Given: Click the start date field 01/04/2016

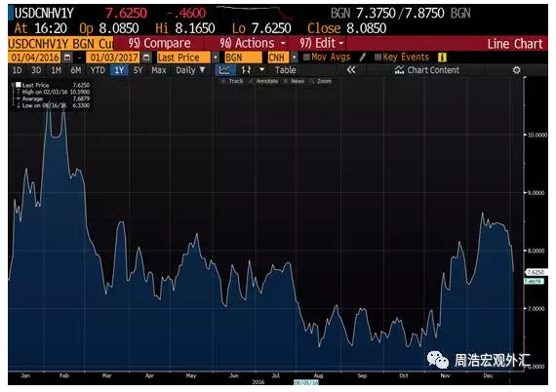Looking at the screenshot, I should [x=35, y=58].
